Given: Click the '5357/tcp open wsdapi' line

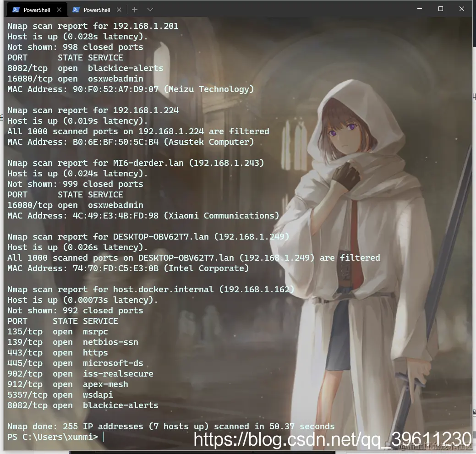Looking at the screenshot, I should (x=60, y=395).
